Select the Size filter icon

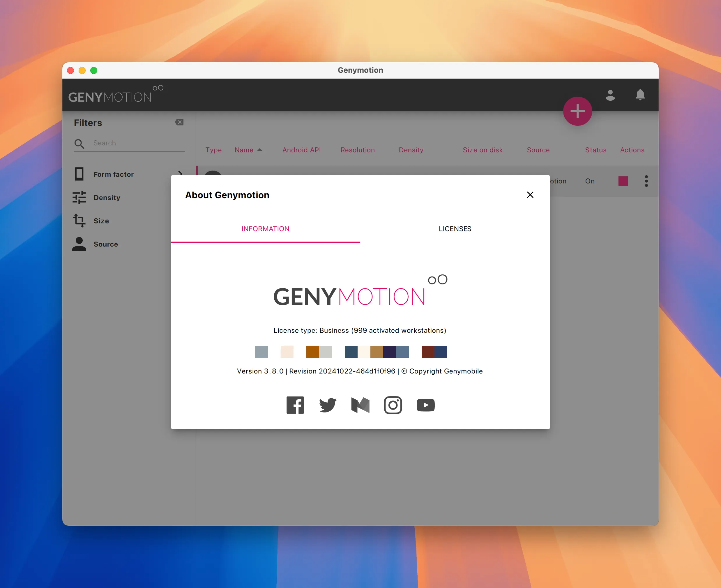(x=79, y=221)
